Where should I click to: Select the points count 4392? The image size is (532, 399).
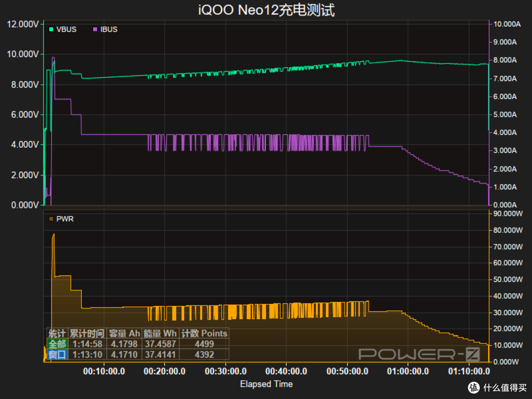coord(204,355)
